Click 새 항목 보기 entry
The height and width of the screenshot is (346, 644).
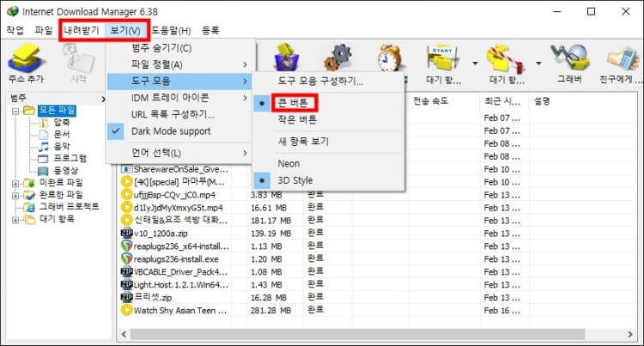[303, 141]
